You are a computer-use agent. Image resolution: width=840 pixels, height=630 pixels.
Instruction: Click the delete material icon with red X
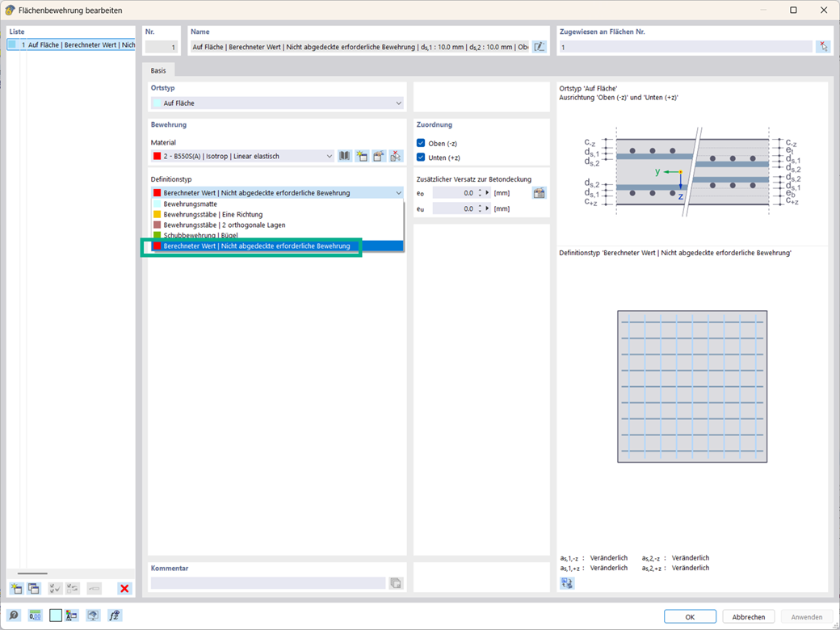(395, 156)
